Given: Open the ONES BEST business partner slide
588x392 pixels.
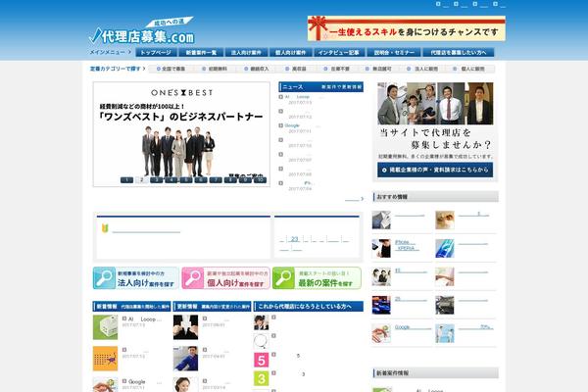Looking at the screenshot, I should [x=181, y=134].
